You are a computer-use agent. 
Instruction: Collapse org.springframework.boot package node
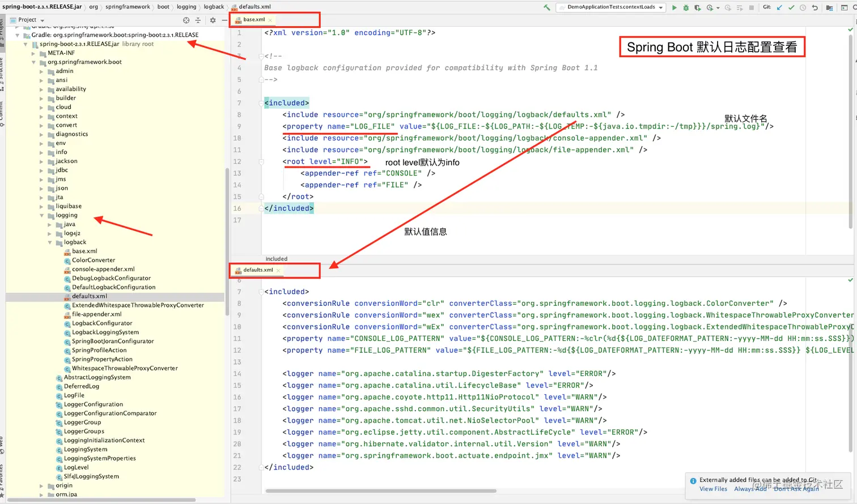tap(34, 62)
